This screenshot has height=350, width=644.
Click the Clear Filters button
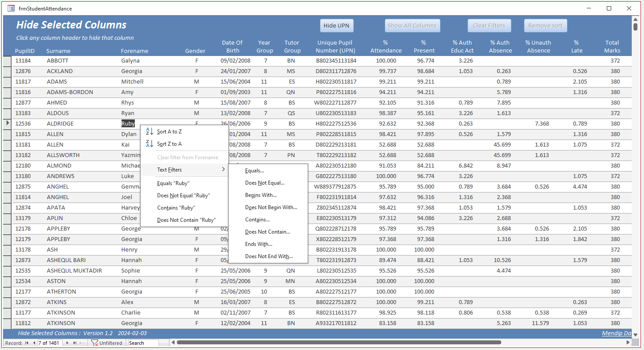pos(489,25)
